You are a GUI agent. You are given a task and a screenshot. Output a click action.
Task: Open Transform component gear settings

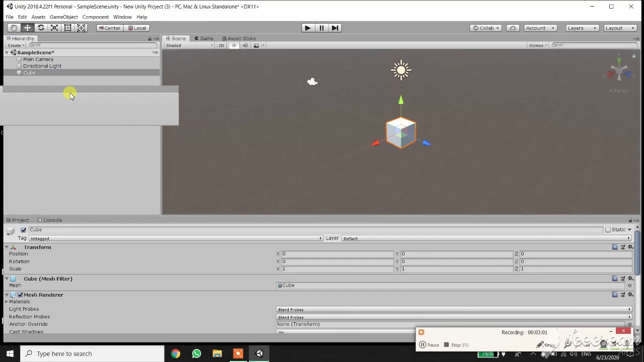pyautogui.click(x=630, y=247)
